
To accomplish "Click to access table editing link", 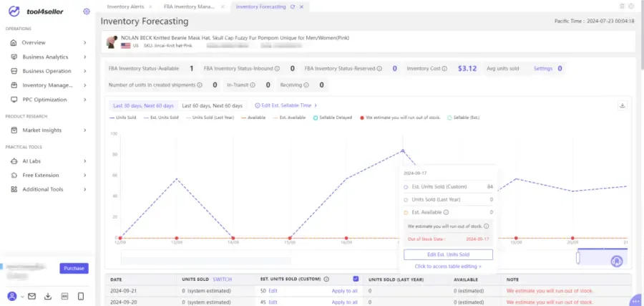I will click(448, 267).
